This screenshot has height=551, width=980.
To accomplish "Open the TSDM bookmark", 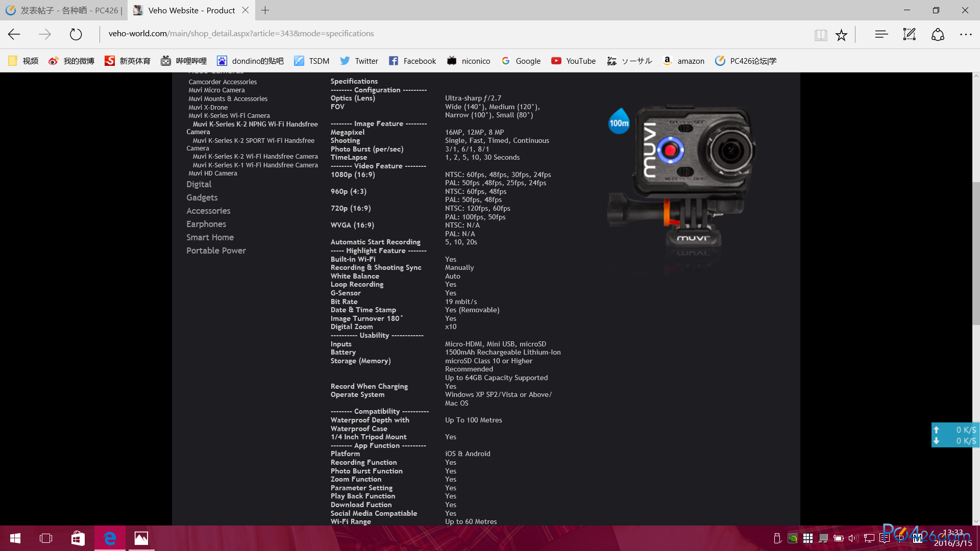I will [311, 61].
